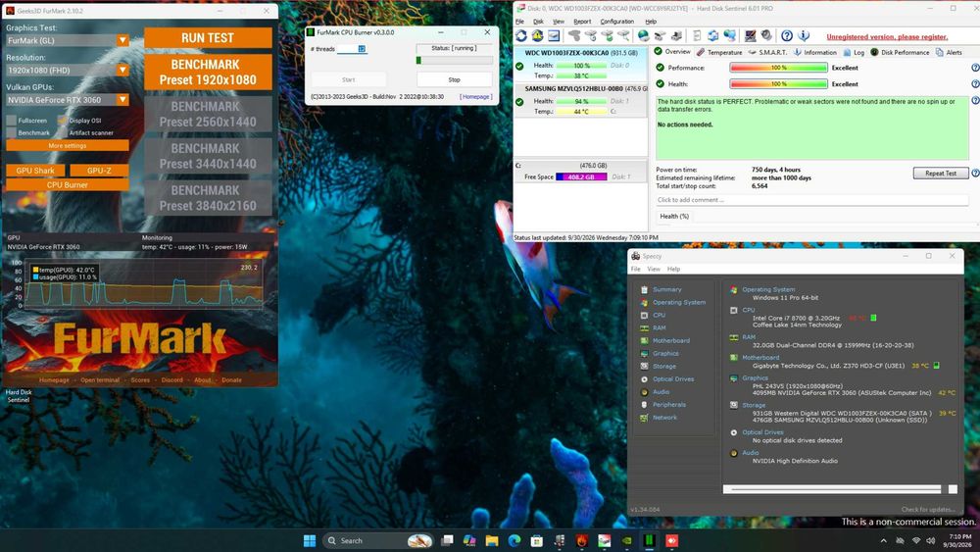Stop the FurMark CPU Burner test
The width and height of the screenshot is (980, 552).
point(455,79)
